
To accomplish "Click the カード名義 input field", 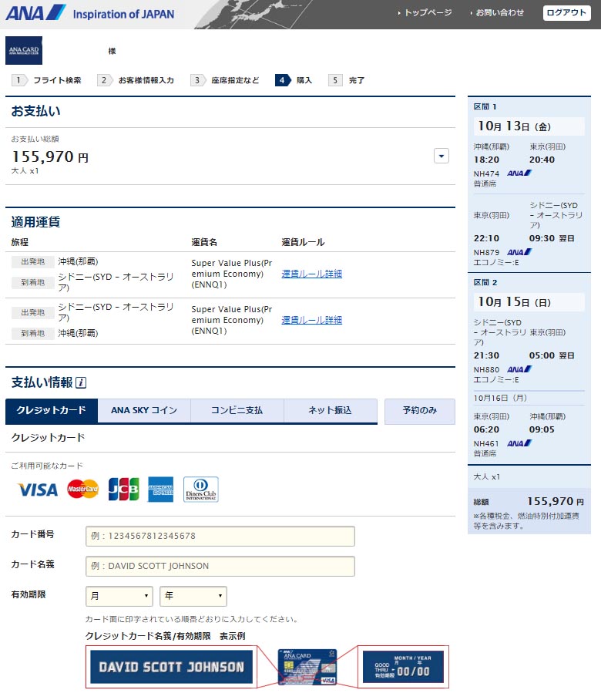I will tap(220, 566).
